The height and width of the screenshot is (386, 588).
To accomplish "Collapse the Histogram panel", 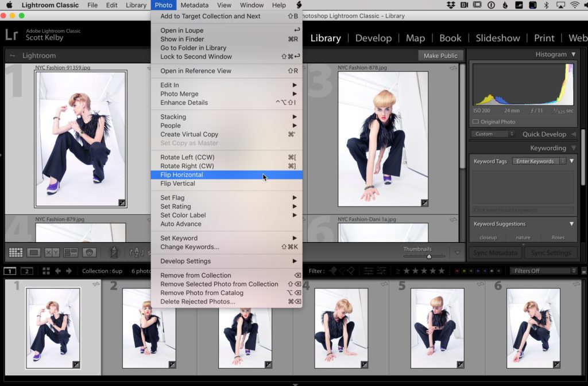I will point(574,54).
